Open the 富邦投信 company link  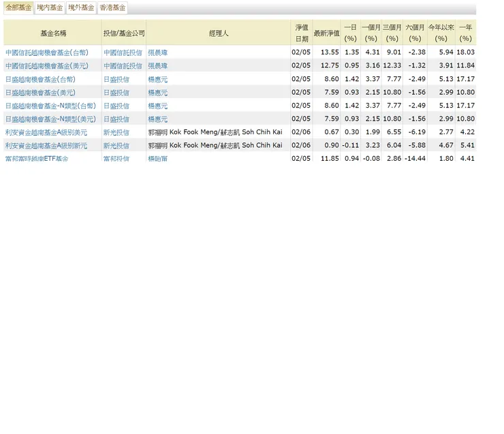point(116,158)
